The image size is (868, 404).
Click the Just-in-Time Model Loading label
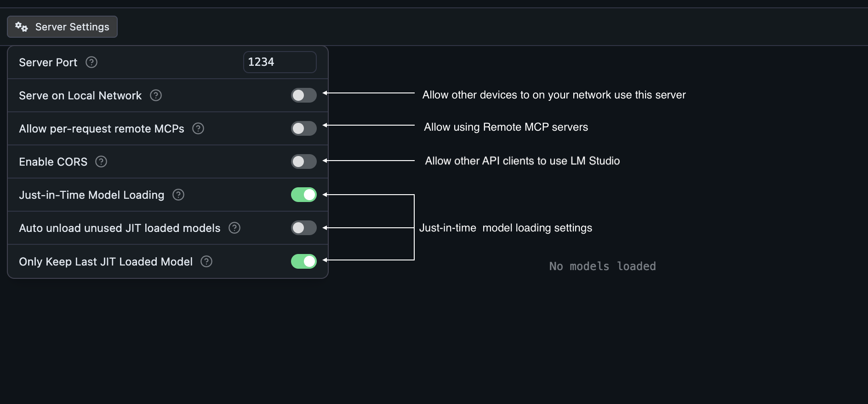coord(91,195)
